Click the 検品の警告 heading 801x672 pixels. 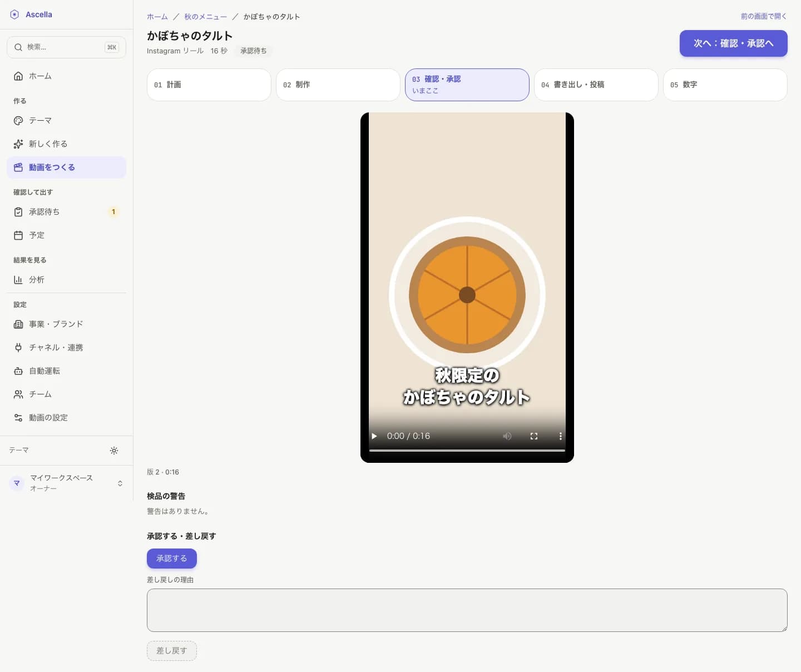[x=166, y=496]
